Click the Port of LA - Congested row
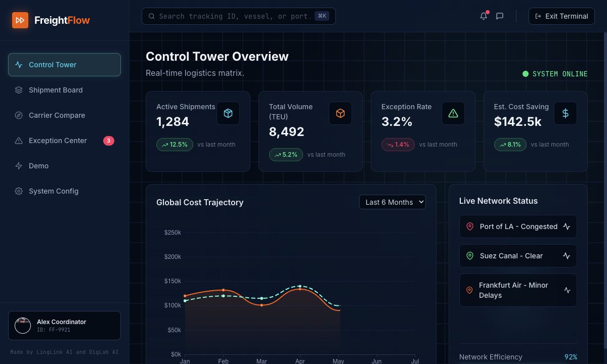Viewport: 607px width, 364px height. [x=518, y=226]
